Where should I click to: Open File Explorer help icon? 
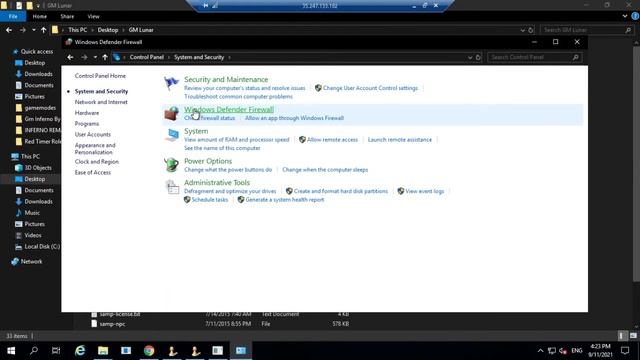pyautogui.click(x=635, y=16)
